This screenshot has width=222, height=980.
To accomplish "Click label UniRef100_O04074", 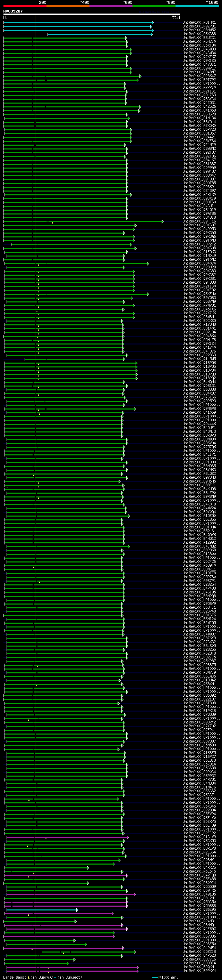I will [x=199, y=263].
